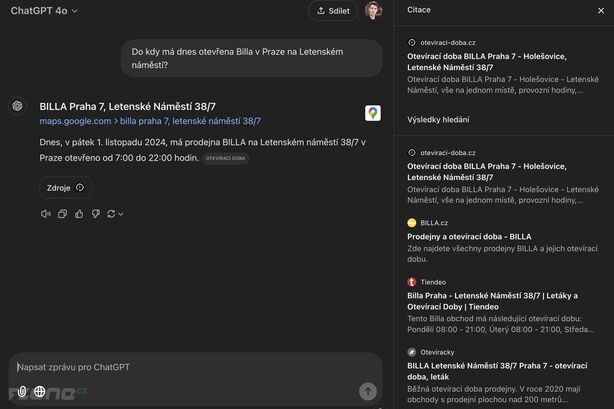This screenshot has width=614, height=409.
Task: Copy the response with the copy icon
Action: 62,214
